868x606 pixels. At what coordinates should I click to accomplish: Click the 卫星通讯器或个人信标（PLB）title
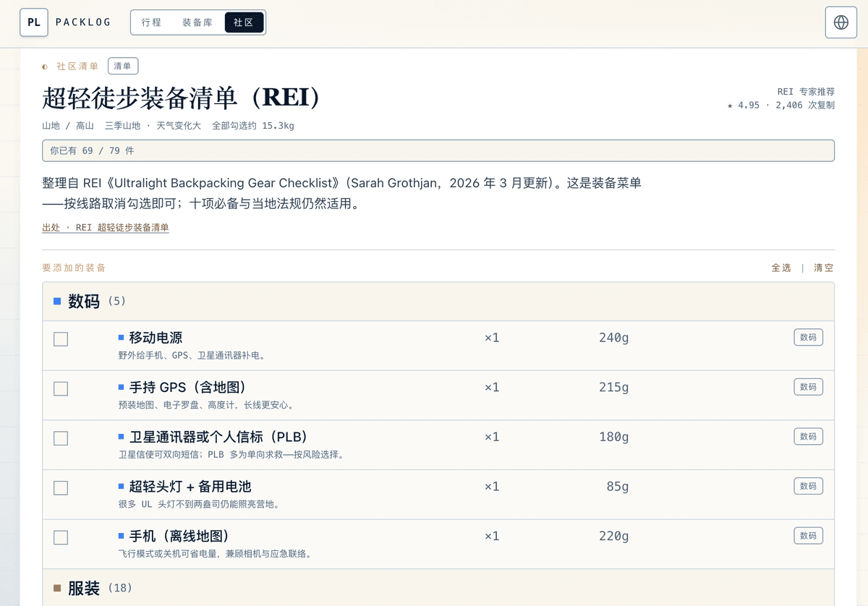[219, 437]
